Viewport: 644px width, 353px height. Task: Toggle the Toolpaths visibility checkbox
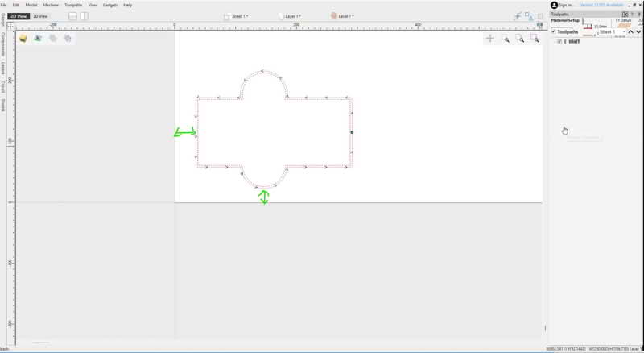553,31
